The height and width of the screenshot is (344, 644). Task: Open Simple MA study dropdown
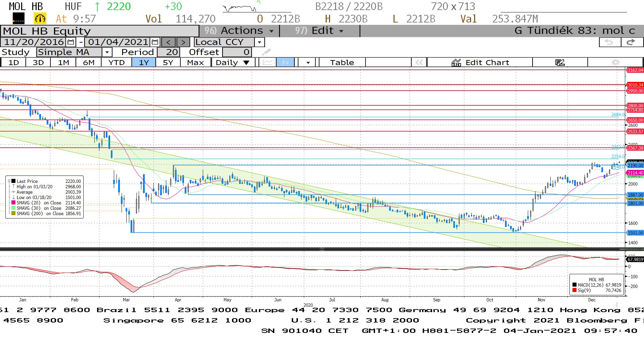click(107, 52)
